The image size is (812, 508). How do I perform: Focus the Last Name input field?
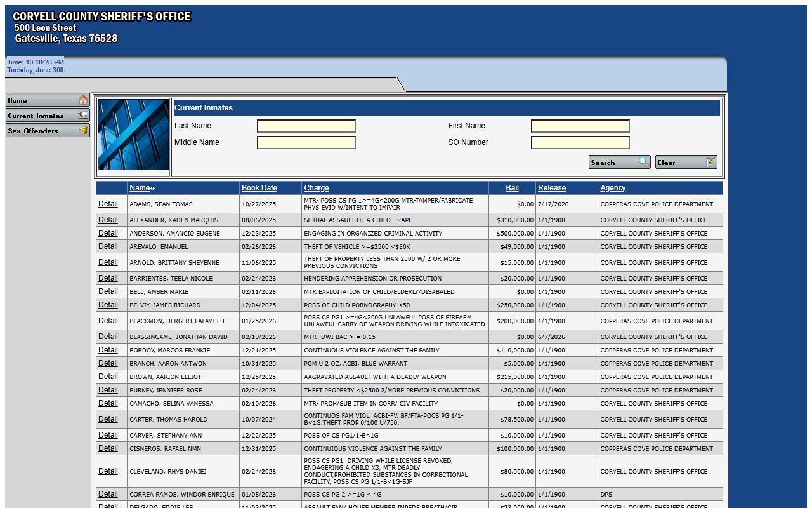[306, 126]
